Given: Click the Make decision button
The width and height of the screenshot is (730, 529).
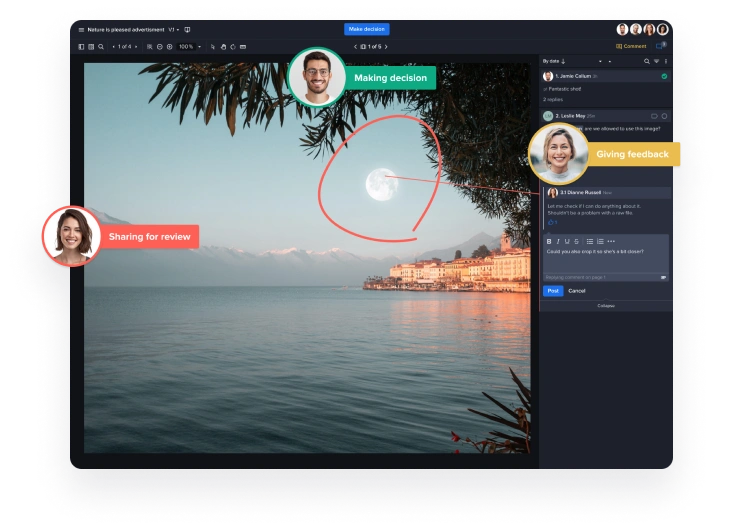Looking at the screenshot, I should click(366, 29).
